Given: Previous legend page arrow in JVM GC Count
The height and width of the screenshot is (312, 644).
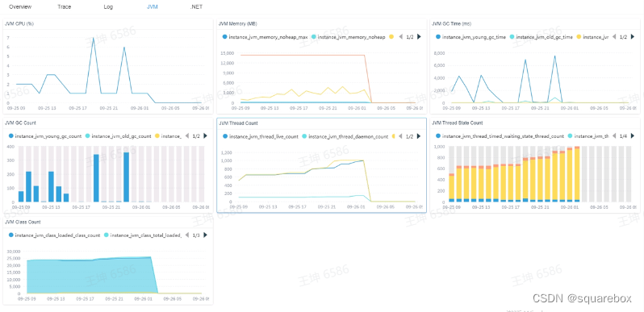Looking at the screenshot, I should pos(187,136).
